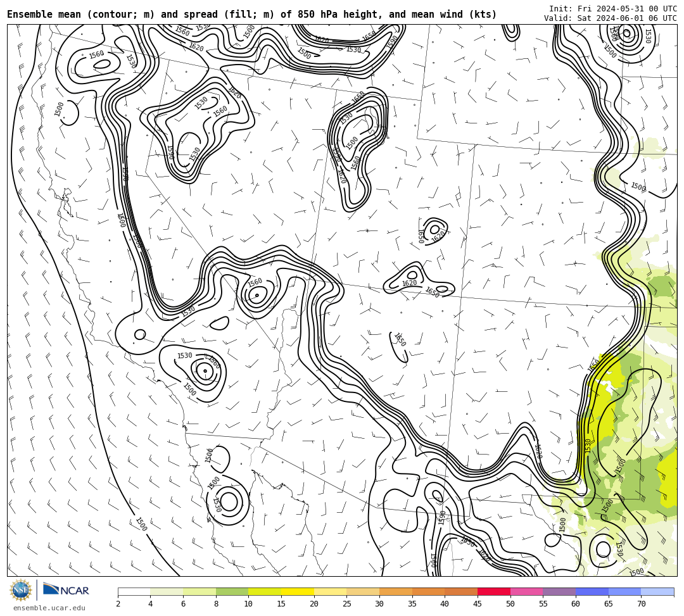Pick the green 8–10 colorbar segment
Image resolution: width=684 pixels, height=616 pixels.
coord(232,591)
